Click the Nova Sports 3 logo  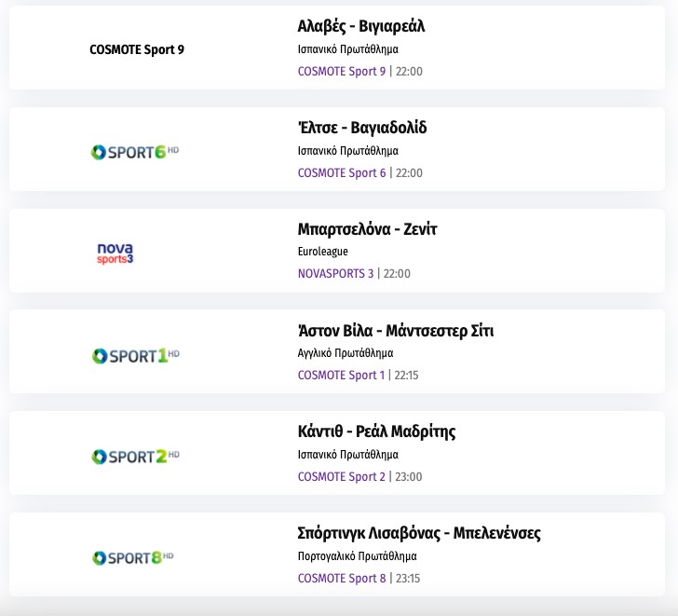[x=115, y=253]
